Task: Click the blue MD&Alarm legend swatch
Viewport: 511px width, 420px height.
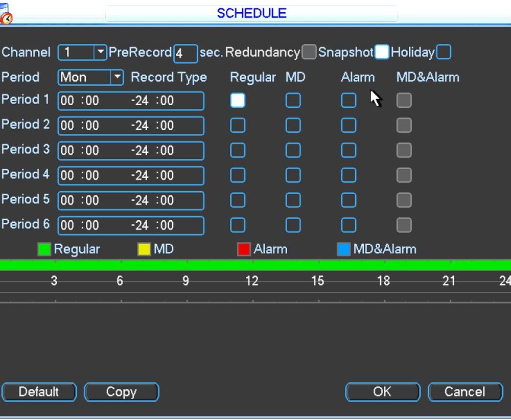Action: point(343,249)
